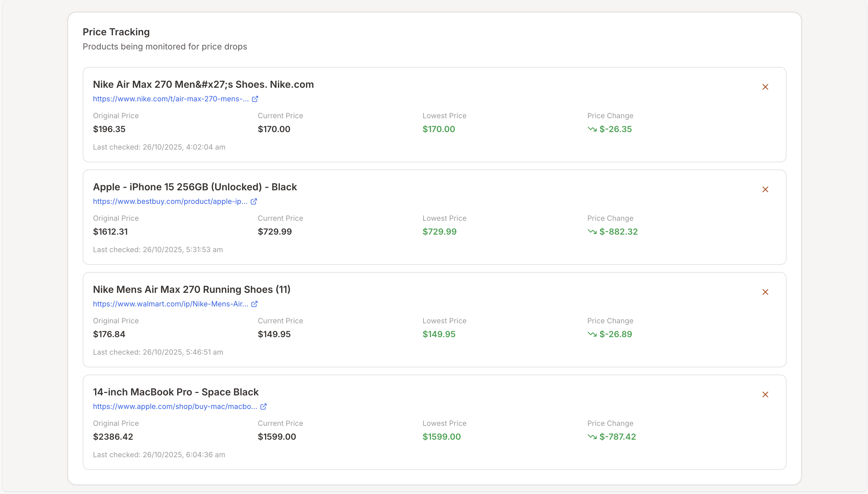Image resolution: width=868 pixels, height=494 pixels.
Task: Delete 14-inch MacBook Pro tracked product
Action: click(765, 394)
